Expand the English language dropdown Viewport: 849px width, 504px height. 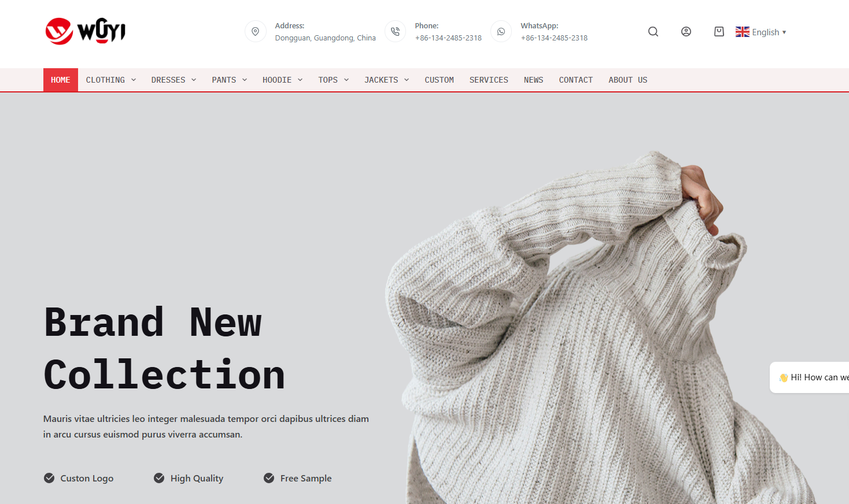pos(761,32)
